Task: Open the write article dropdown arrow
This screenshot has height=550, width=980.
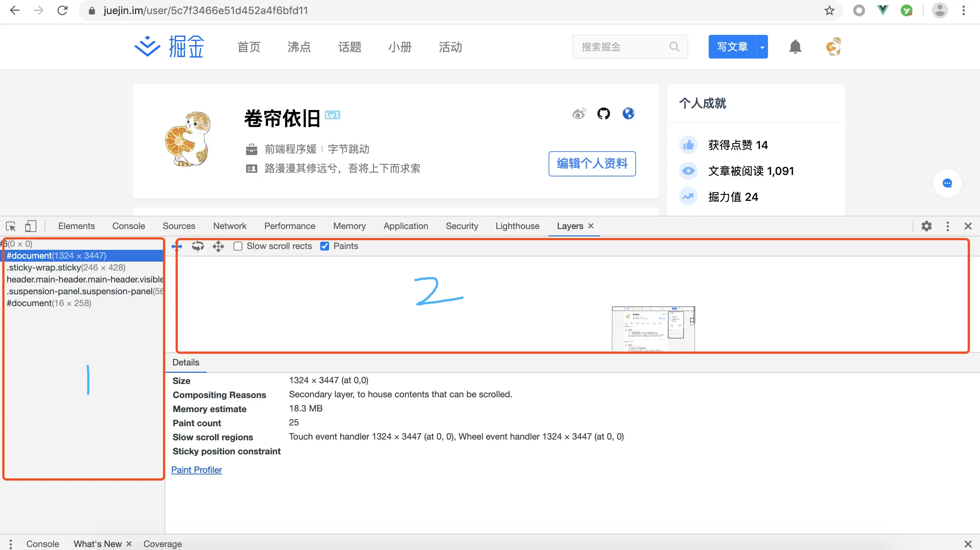Action: pos(762,47)
